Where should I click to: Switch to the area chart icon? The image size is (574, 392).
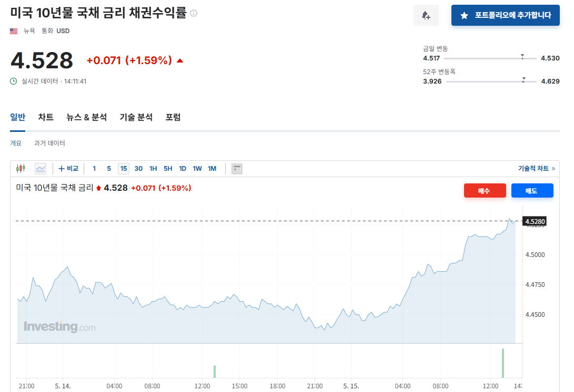coord(41,169)
